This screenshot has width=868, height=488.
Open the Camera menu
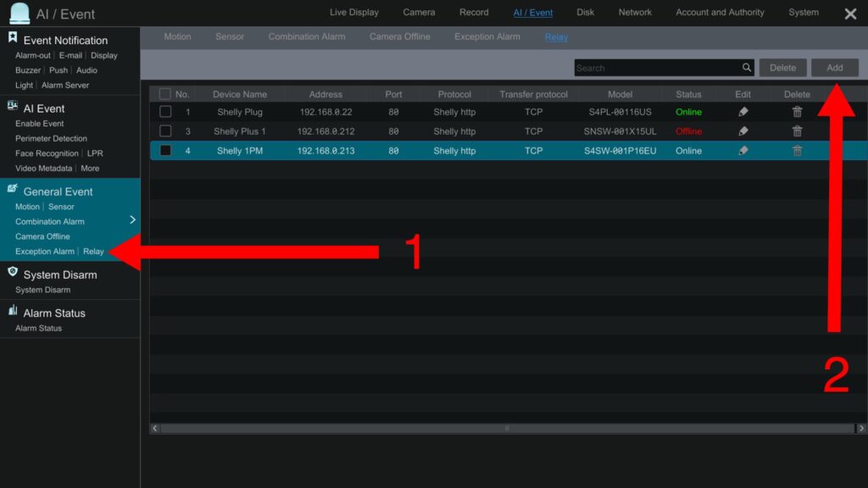419,12
